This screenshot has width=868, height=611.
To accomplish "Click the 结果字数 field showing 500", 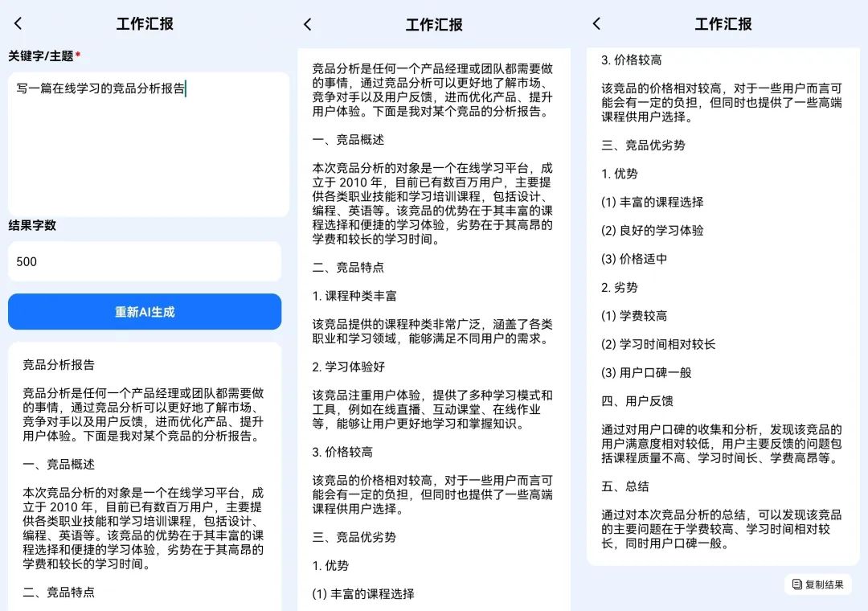I will click(x=144, y=261).
